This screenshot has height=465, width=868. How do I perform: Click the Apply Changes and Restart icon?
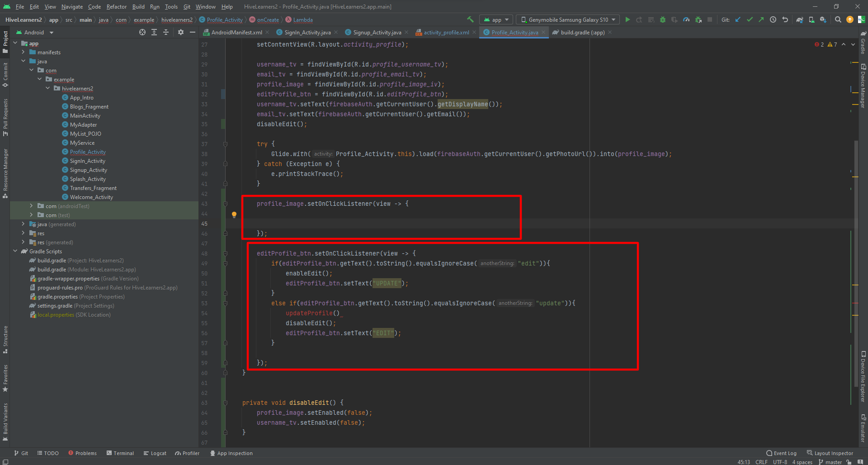(639, 19)
